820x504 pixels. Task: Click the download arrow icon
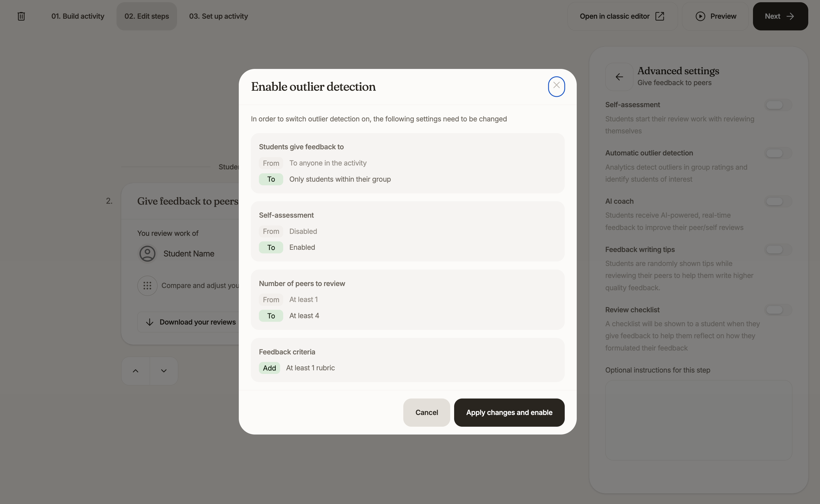click(149, 322)
